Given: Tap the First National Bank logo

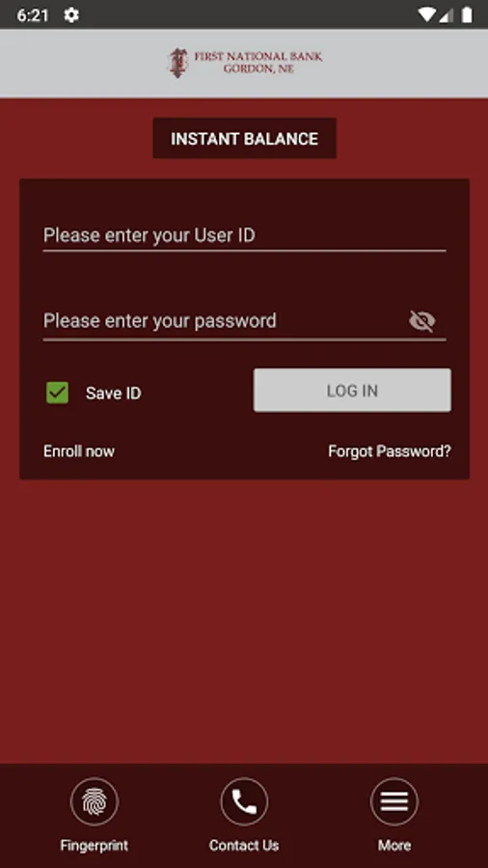Looking at the screenshot, I should 245,63.
